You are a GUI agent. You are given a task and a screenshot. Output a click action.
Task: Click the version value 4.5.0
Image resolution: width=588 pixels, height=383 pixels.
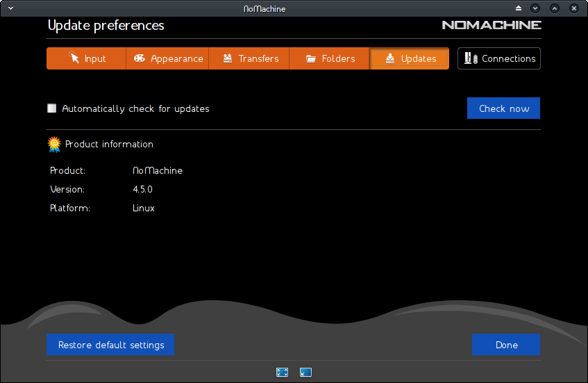tap(142, 189)
